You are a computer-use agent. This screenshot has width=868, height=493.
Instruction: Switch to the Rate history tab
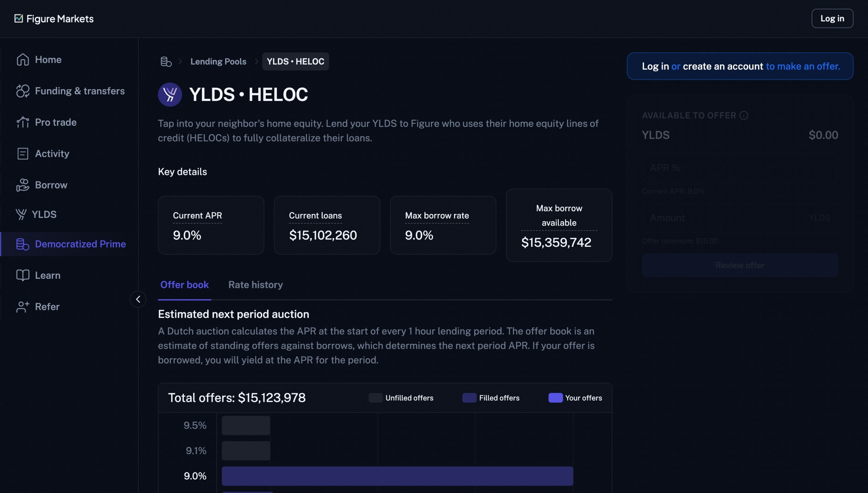(x=256, y=285)
